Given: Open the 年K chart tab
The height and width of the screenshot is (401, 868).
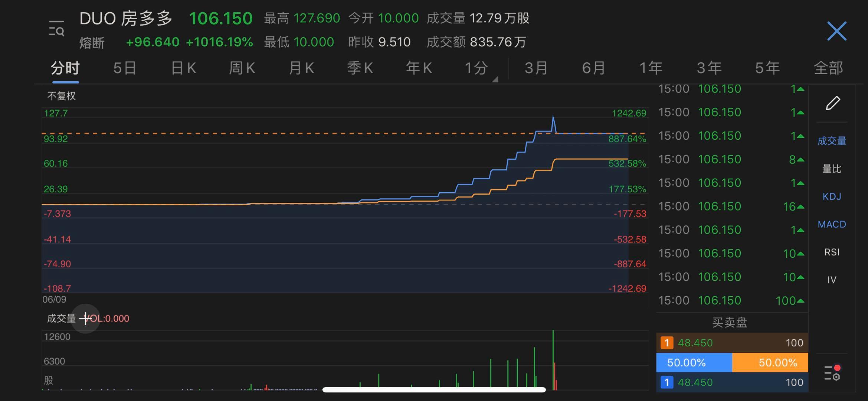Looking at the screenshot, I should (x=419, y=68).
